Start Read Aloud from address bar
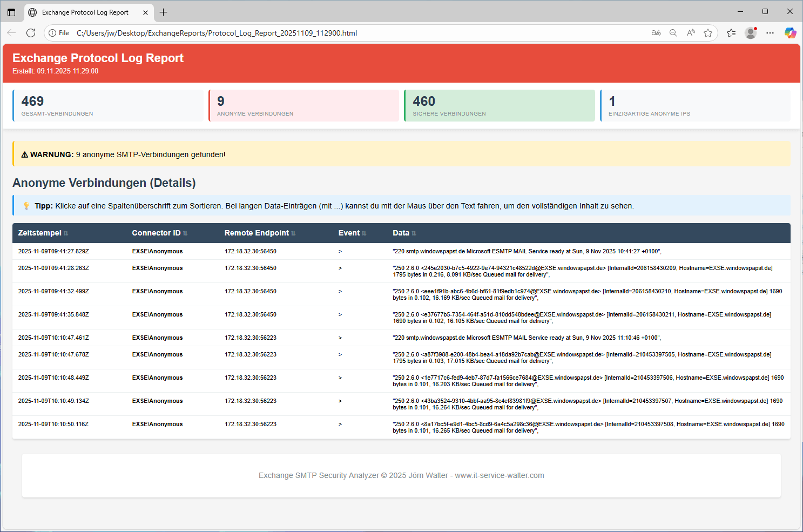The height and width of the screenshot is (532, 803). click(x=691, y=33)
